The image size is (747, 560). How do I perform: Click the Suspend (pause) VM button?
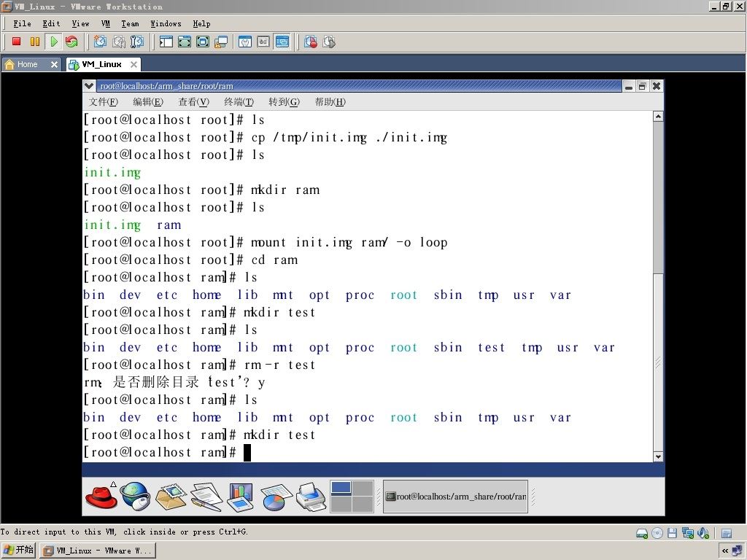[35, 42]
